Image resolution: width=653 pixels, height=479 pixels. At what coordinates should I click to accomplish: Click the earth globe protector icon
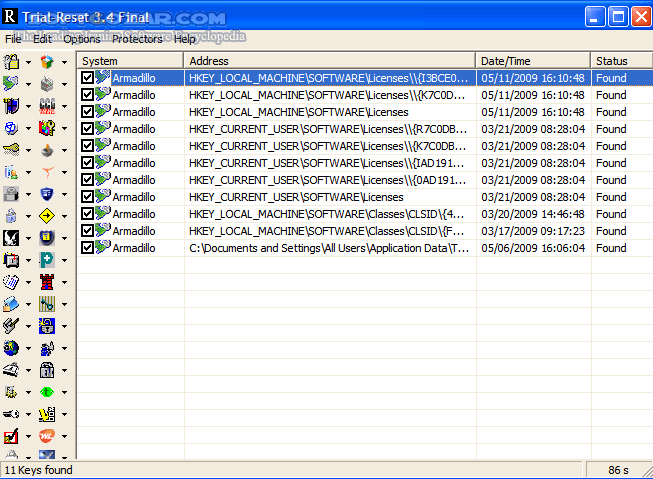(11, 347)
